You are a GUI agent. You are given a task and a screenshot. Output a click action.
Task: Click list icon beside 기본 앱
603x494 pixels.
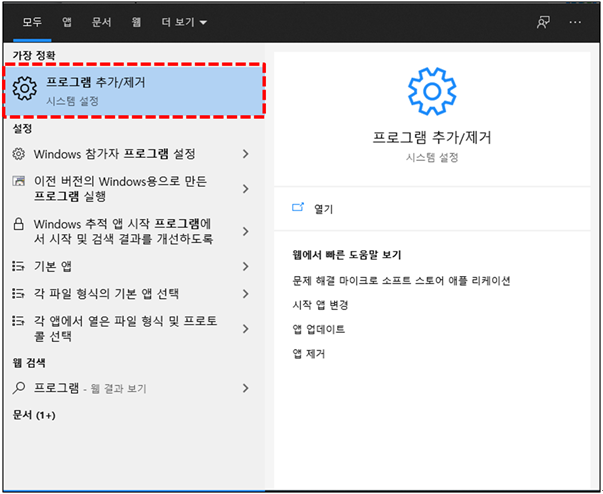[18, 266]
